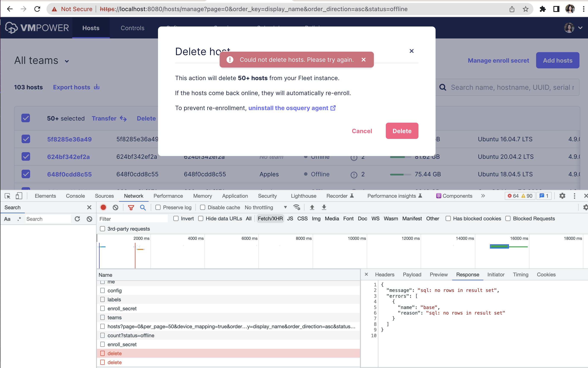Select the inspect element picker icon

coord(7,196)
